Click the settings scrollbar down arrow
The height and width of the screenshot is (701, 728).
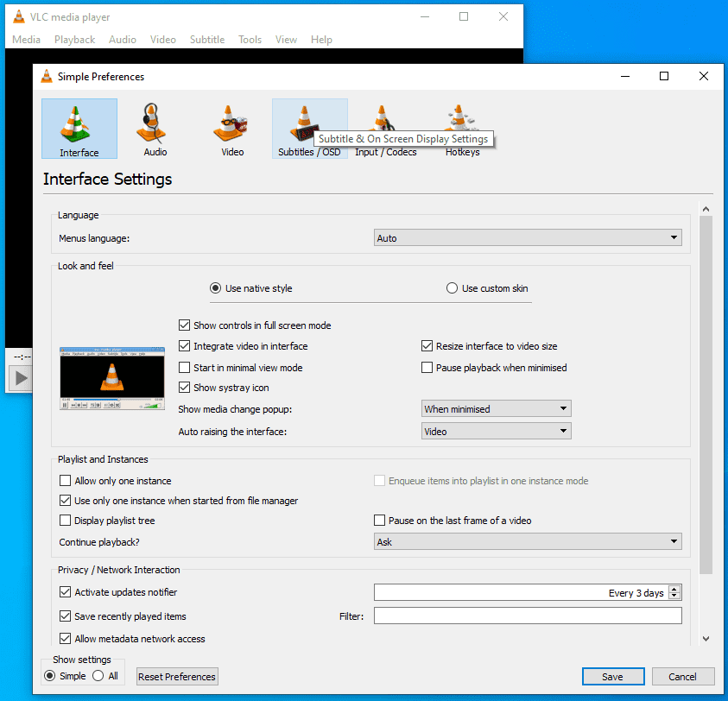(706, 639)
